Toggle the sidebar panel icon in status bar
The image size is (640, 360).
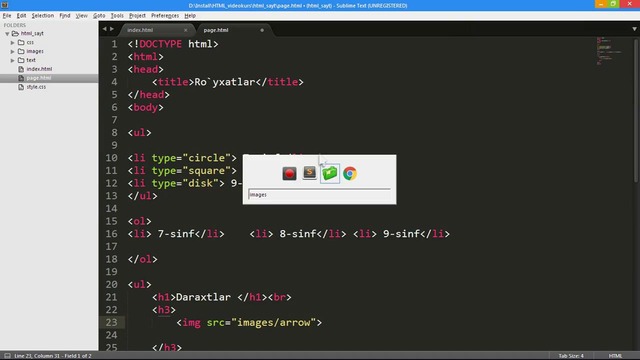[x=7, y=356]
